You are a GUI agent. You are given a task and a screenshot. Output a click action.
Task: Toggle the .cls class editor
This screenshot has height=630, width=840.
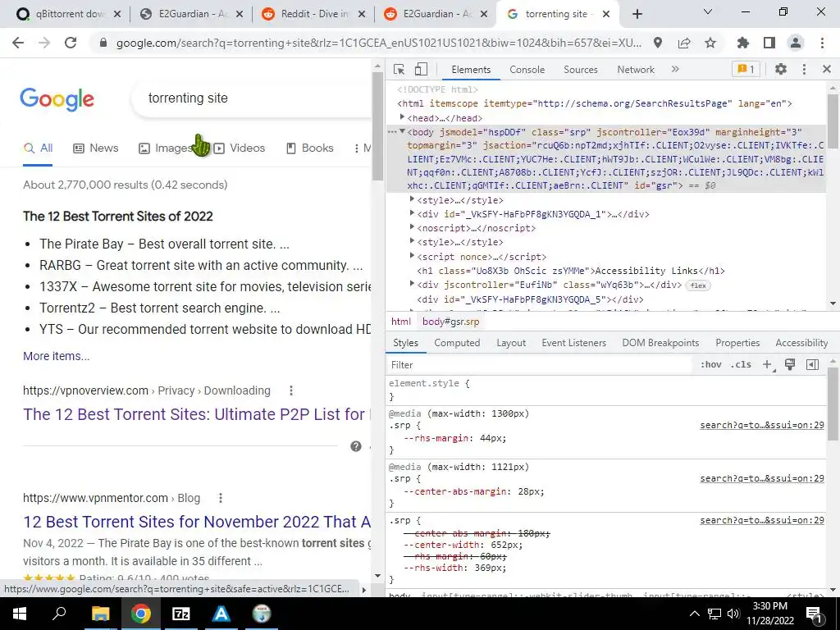point(741,365)
